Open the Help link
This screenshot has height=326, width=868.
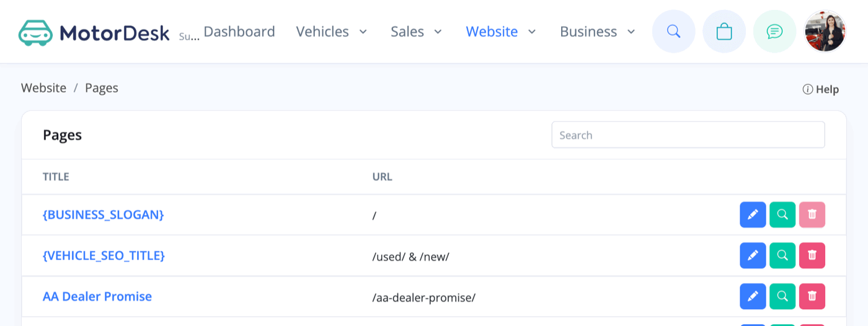click(x=827, y=89)
